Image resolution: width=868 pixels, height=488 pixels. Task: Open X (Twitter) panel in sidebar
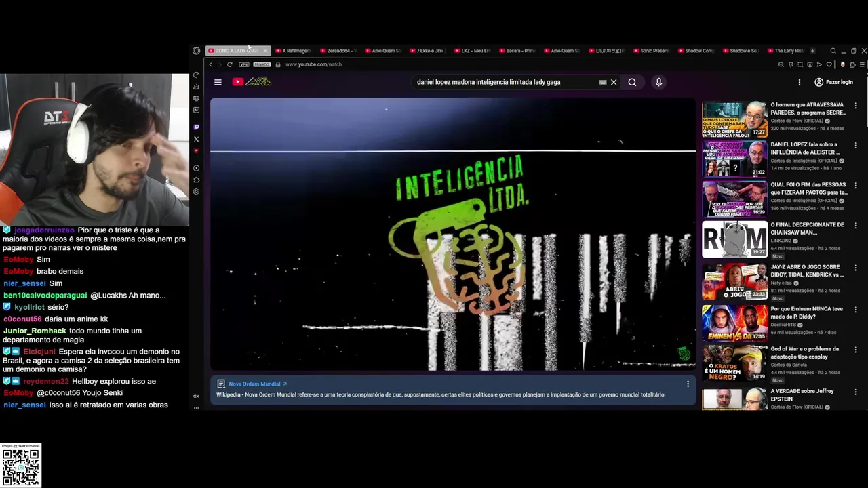click(x=196, y=139)
